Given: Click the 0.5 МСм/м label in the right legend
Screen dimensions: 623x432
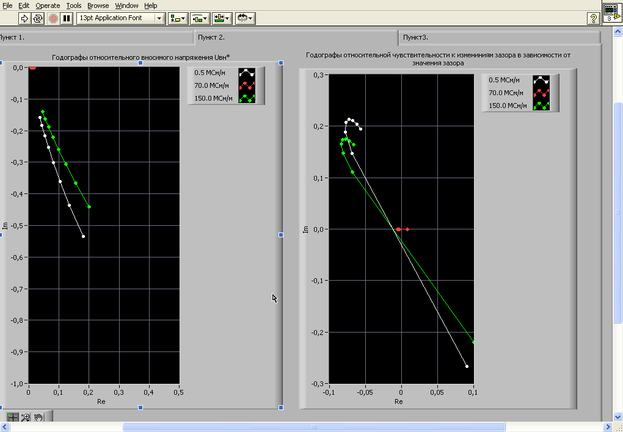Looking at the screenshot, I should point(504,80).
